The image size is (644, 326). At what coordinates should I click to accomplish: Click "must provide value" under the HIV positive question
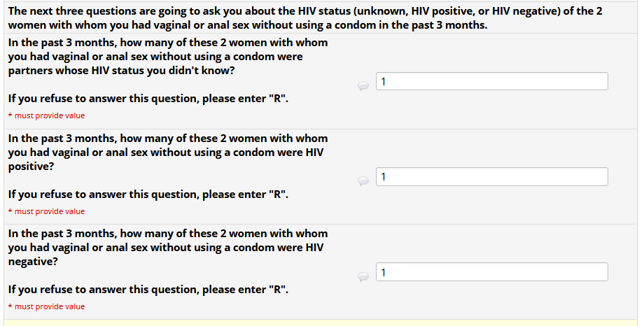pyautogui.click(x=49, y=211)
